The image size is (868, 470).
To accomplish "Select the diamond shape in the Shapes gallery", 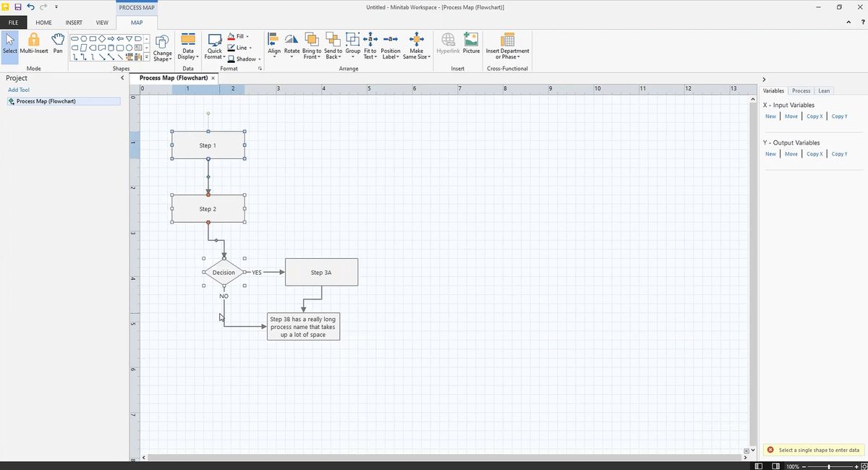I will click(101, 39).
